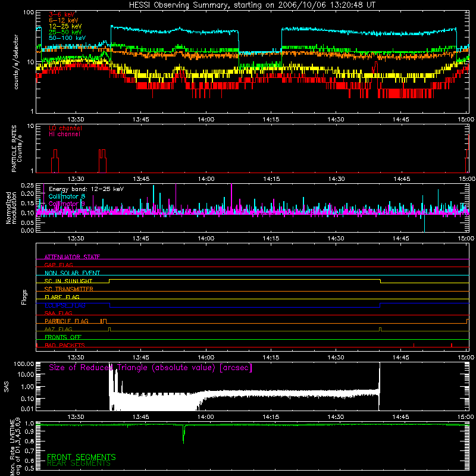476x476 pixels.
Task: Click the olive flag label below PARTICLE FLAG
Action: pyautogui.click(x=58, y=329)
